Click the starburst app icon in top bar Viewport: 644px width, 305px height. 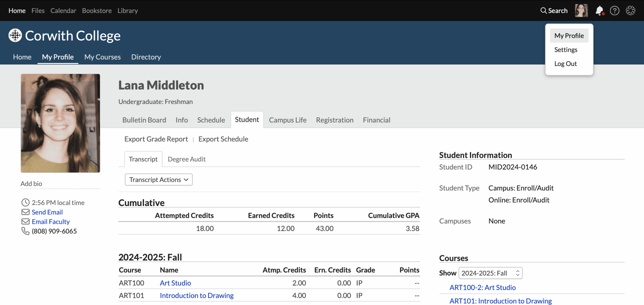(630, 11)
